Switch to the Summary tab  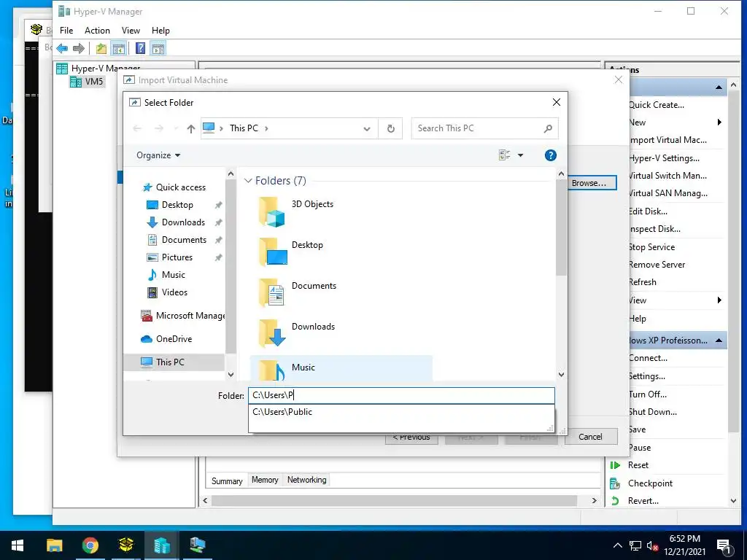(x=227, y=481)
